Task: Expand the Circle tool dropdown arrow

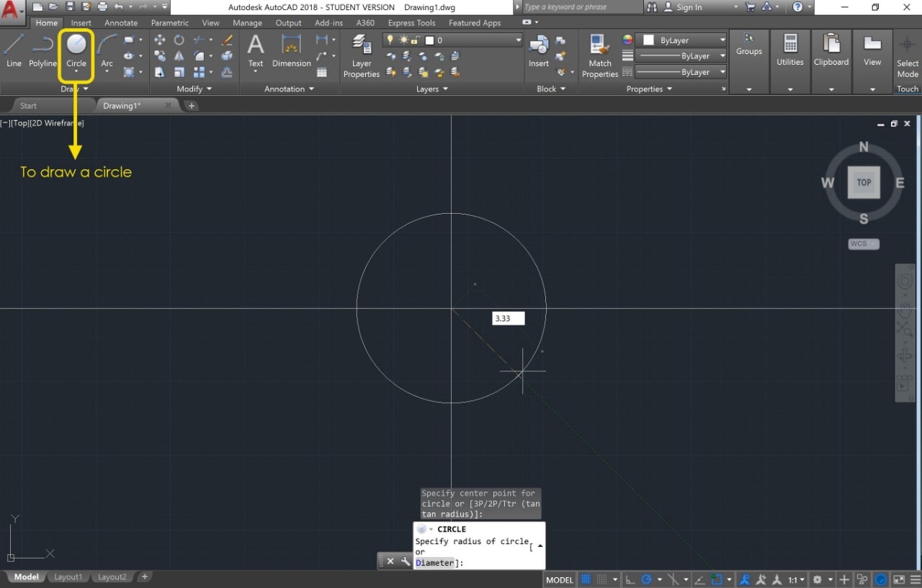Action: click(x=76, y=72)
